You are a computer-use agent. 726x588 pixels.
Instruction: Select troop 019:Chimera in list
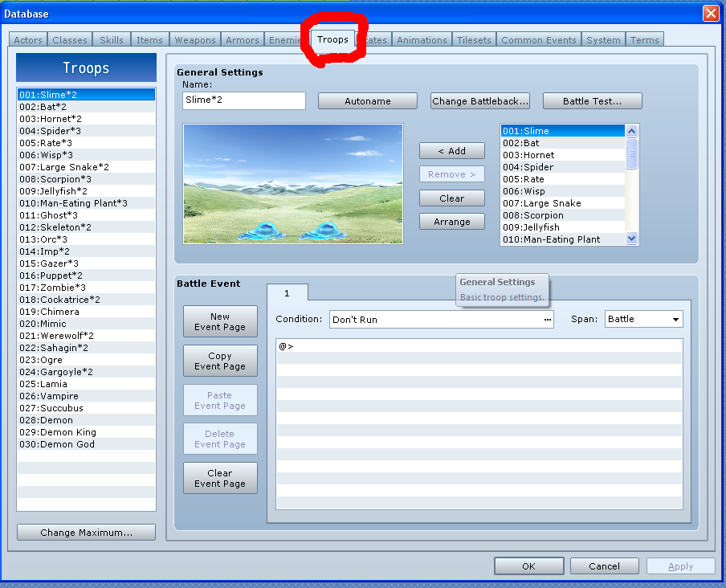pyautogui.click(x=50, y=312)
